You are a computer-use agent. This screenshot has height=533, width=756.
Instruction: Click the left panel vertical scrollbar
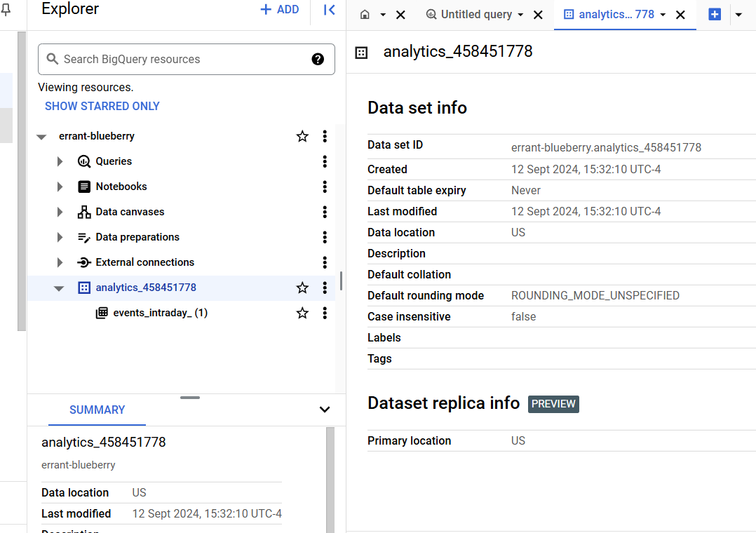(21, 182)
